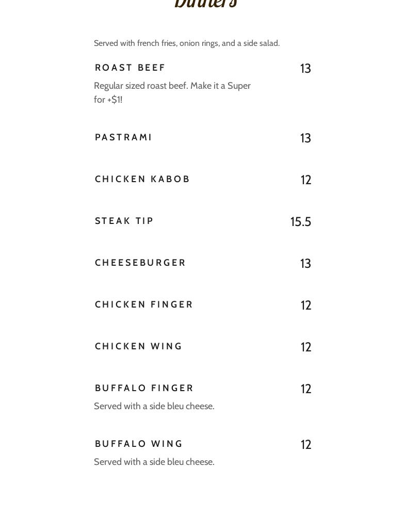Click the price beside Cheeseburger
Image resolution: width=405 pixels, height=532 pixels.
(x=305, y=264)
